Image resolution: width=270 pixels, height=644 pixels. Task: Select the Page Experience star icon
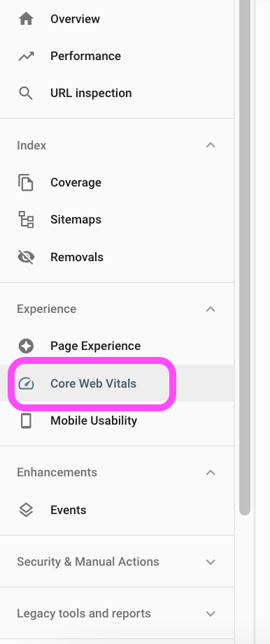26,346
